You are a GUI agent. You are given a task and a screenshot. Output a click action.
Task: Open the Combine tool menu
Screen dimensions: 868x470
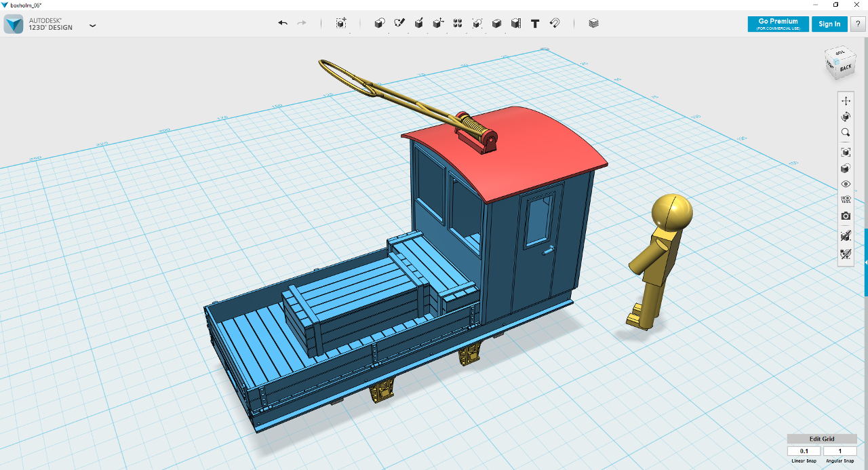pos(496,23)
